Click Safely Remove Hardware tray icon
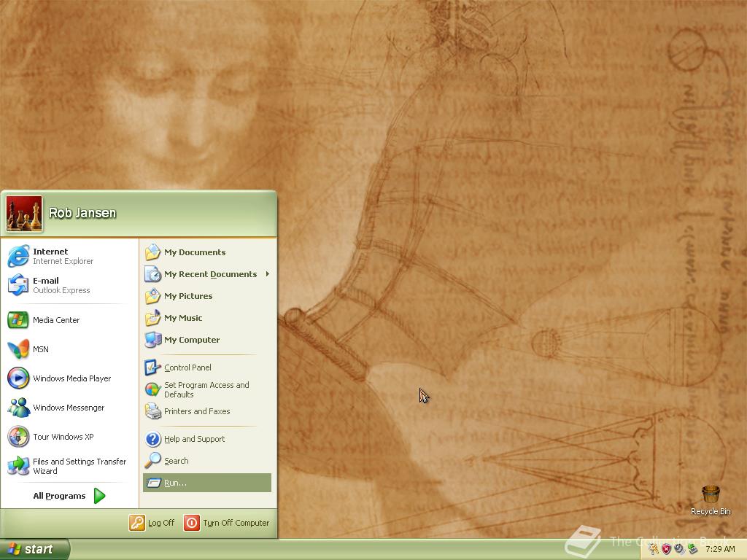The image size is (747, 560). pyautogui.click(x=693, y=550)
